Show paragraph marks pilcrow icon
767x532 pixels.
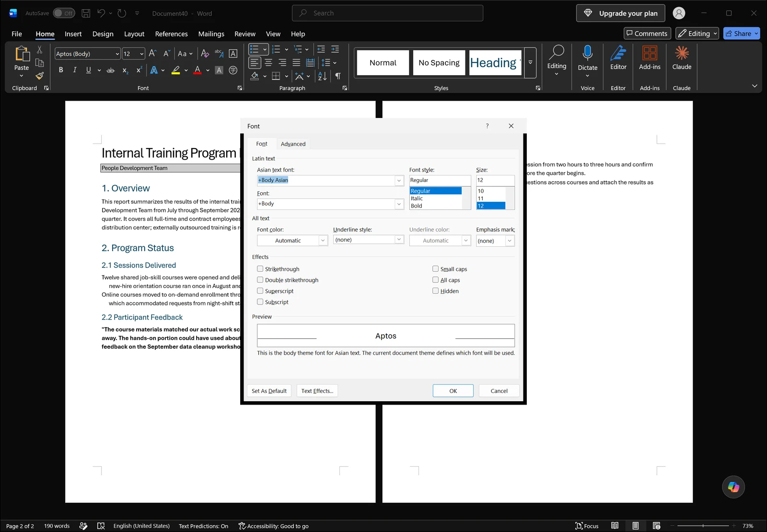pos(338,76)
